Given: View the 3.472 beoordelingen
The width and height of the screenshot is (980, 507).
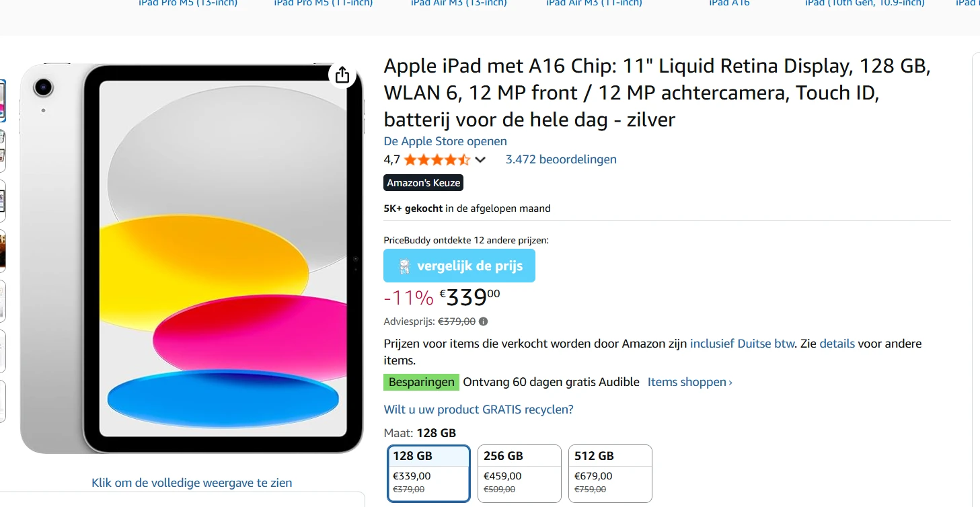Looking at the screenshot, I should 560,159.
